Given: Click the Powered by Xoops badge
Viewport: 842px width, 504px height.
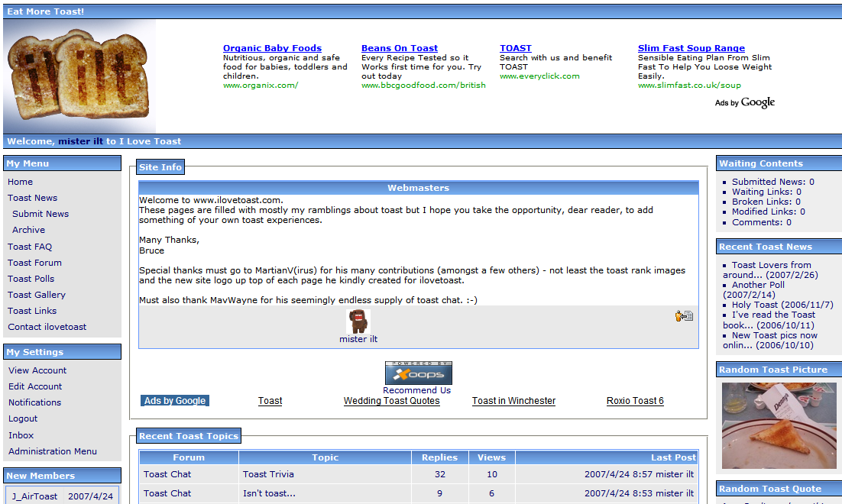Looking at the screenshot, I should [418, 373].
